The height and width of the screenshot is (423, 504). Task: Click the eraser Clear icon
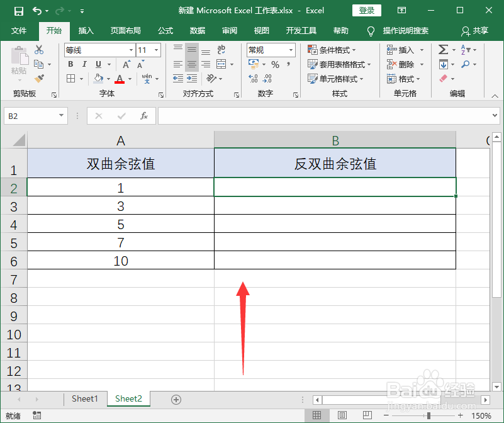(x=444, y=77)
